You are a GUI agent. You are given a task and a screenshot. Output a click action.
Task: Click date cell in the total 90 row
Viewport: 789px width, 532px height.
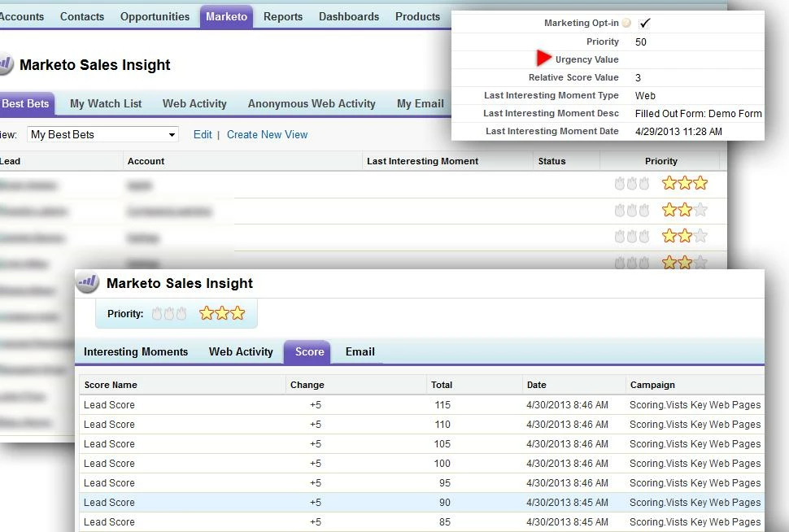coord(567,502)
